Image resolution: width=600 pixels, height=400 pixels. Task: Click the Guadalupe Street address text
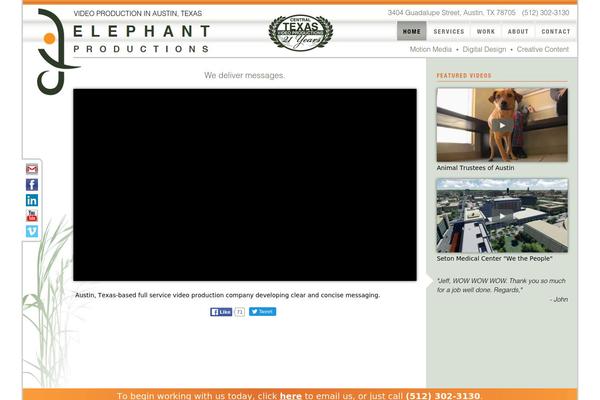[x=452, y=13]
